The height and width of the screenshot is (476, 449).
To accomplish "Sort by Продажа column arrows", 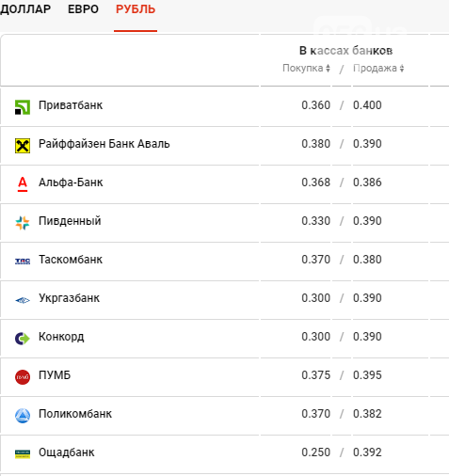I will (402, 69).
